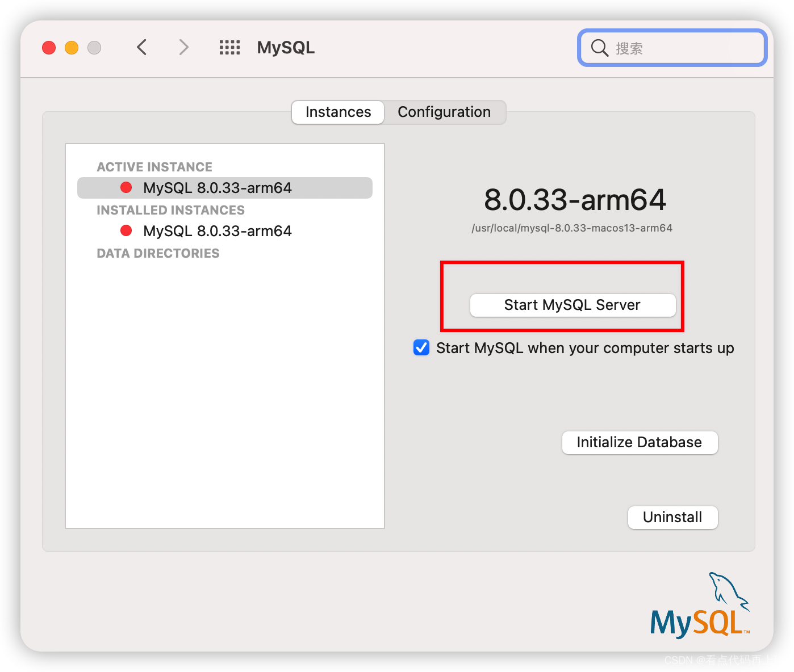
Task: Select active instance MySQL 8.0.33-arm64
Action: click(225, 188)
